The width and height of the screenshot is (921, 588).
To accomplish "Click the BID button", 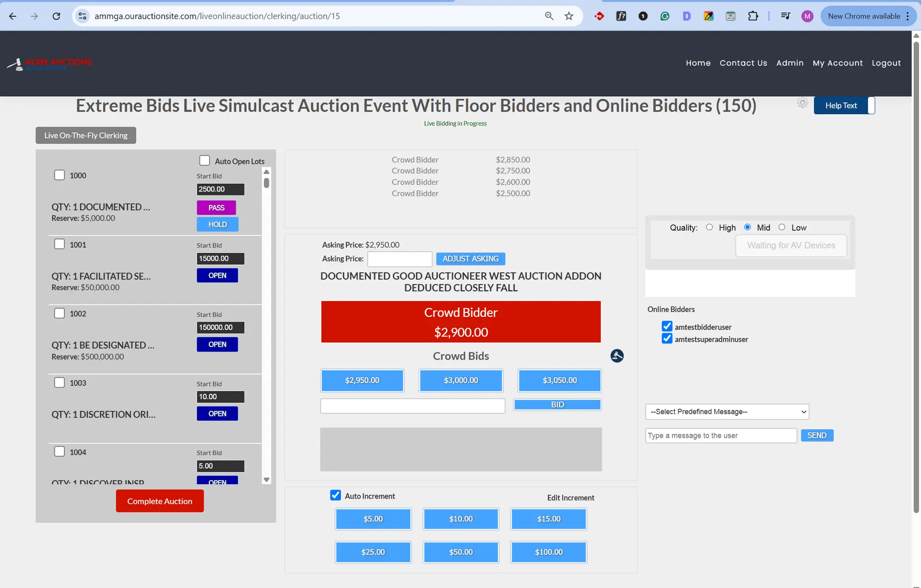I will coord(558,405).
